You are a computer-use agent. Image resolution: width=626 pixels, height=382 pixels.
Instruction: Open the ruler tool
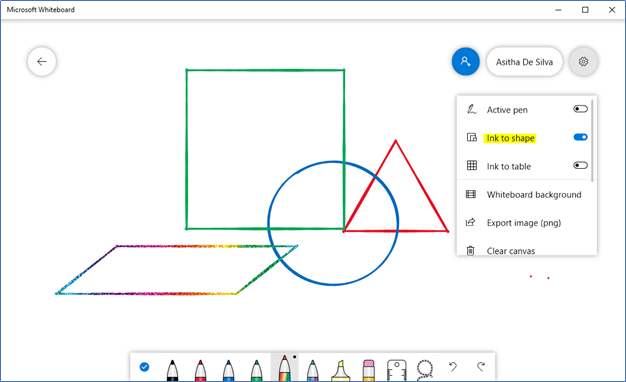pyautogui.click(x=397, y=370)
